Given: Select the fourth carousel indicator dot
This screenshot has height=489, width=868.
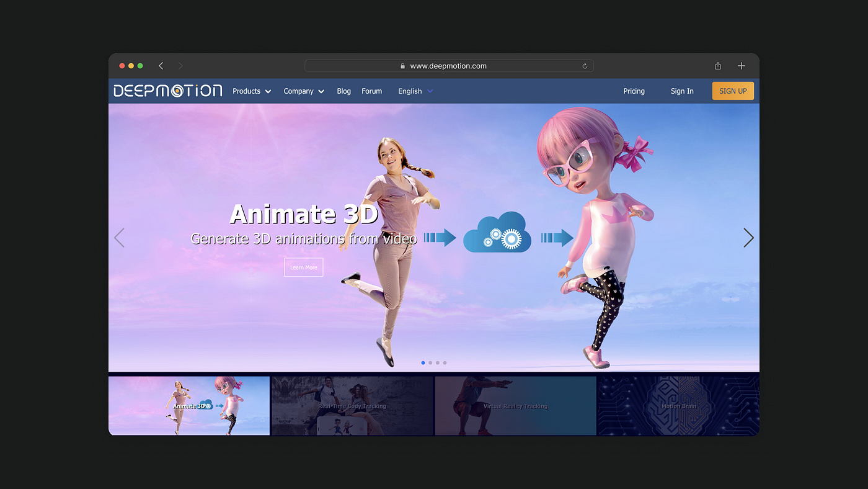Looking at the screenshot, I should [x=445, y=362].
